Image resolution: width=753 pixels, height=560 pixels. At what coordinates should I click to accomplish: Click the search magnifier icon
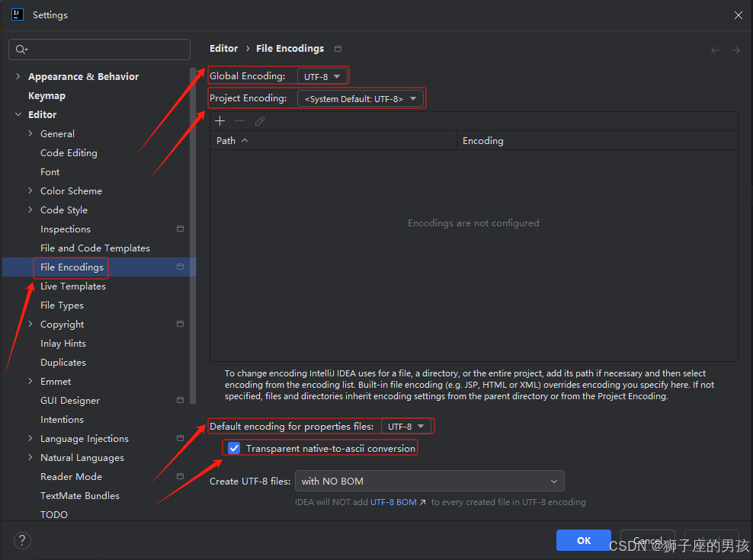21,49
